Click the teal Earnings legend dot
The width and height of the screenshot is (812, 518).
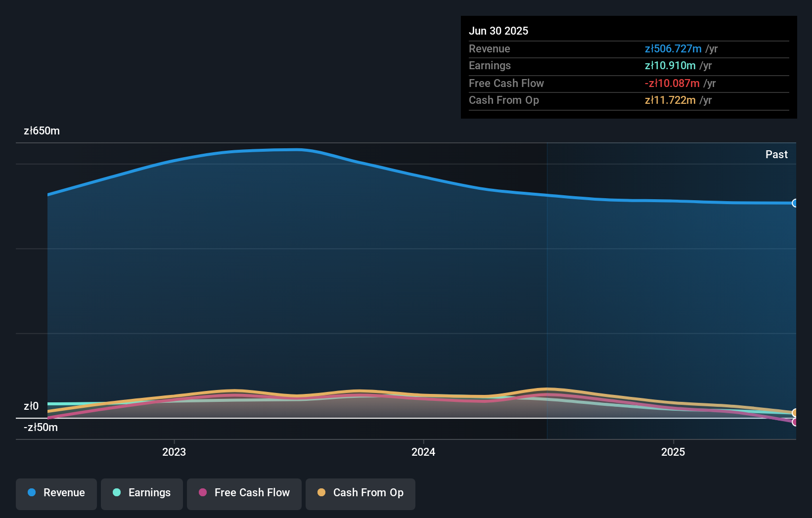(x=117, y=492)
